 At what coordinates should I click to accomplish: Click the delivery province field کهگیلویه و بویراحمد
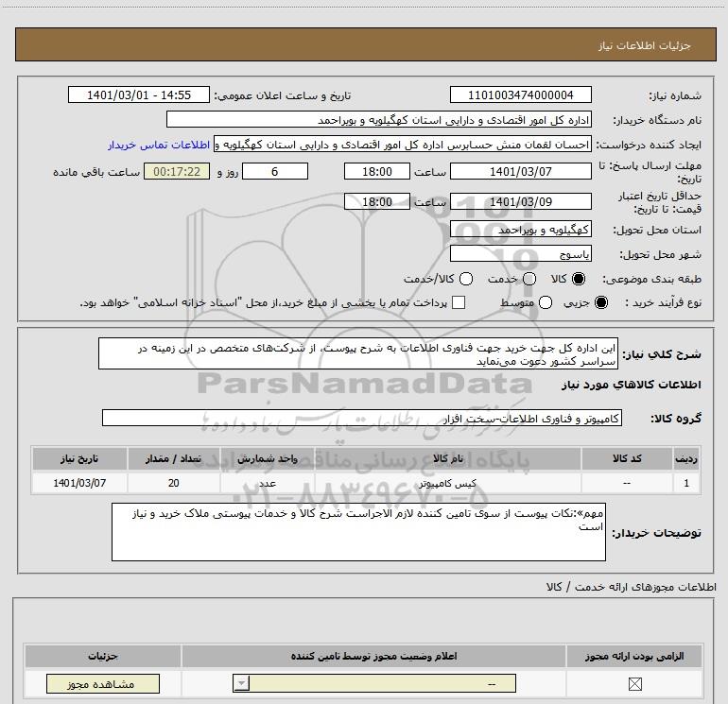tap(520, 230)
